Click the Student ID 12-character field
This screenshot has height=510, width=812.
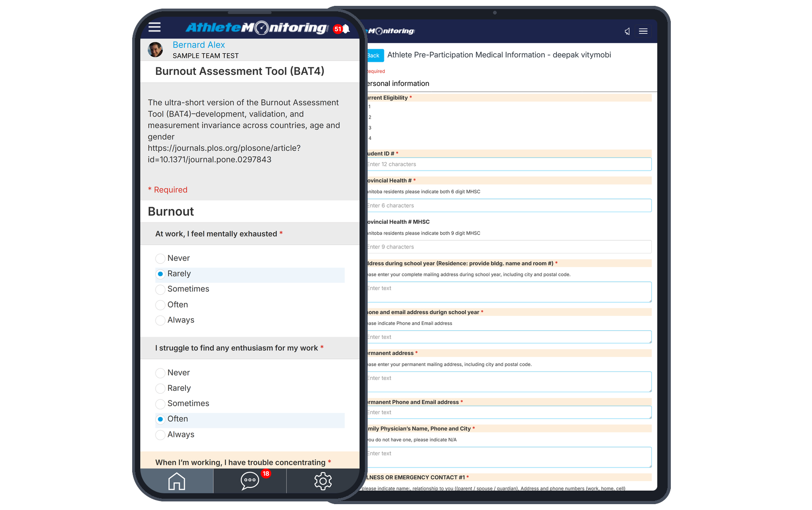point(508,164)
